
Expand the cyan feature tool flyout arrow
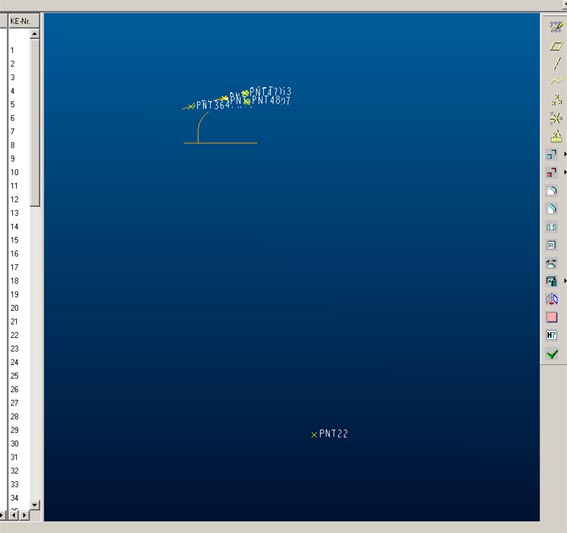pyautogui.click(x=565, y=154)
